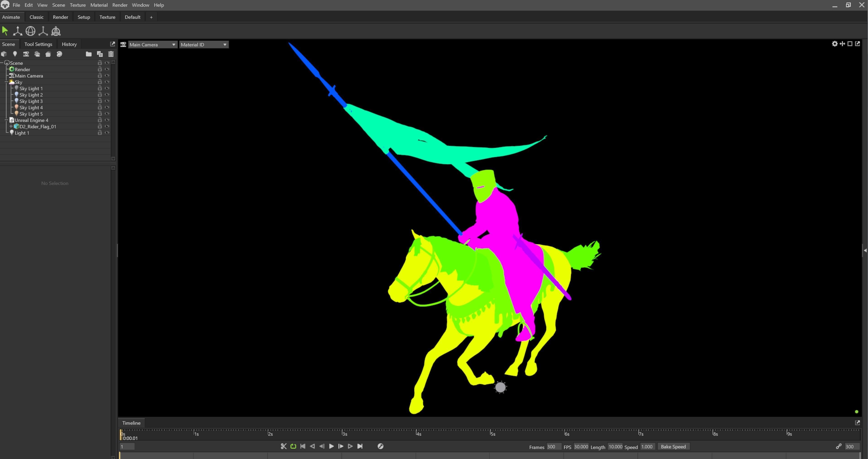This screenshot has width=868, height=459.
Task: Toggle the green loop playback button
Action: tap(293, 446)
